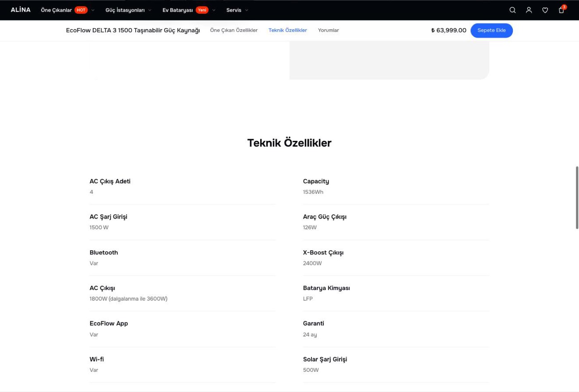
Task: Click the 1536Wh value
Action: [313, 192]
